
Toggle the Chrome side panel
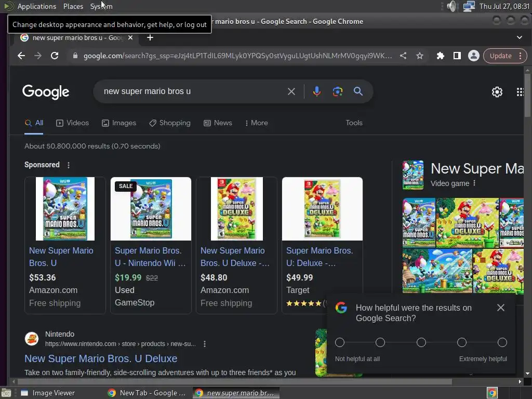(x=457, y=56)
